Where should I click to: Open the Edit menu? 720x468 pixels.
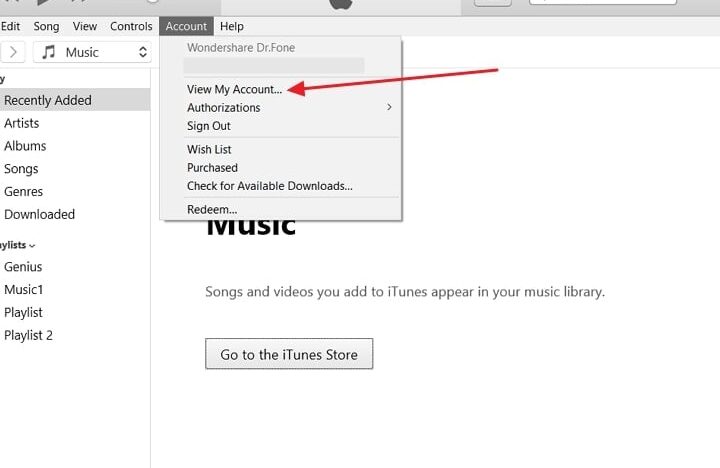pos(10,26)
